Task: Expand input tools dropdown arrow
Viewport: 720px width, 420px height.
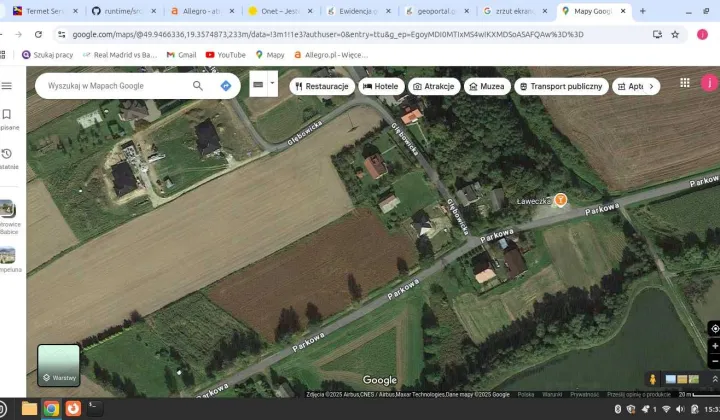Action: pyautogui.click(x=272, y=84)
